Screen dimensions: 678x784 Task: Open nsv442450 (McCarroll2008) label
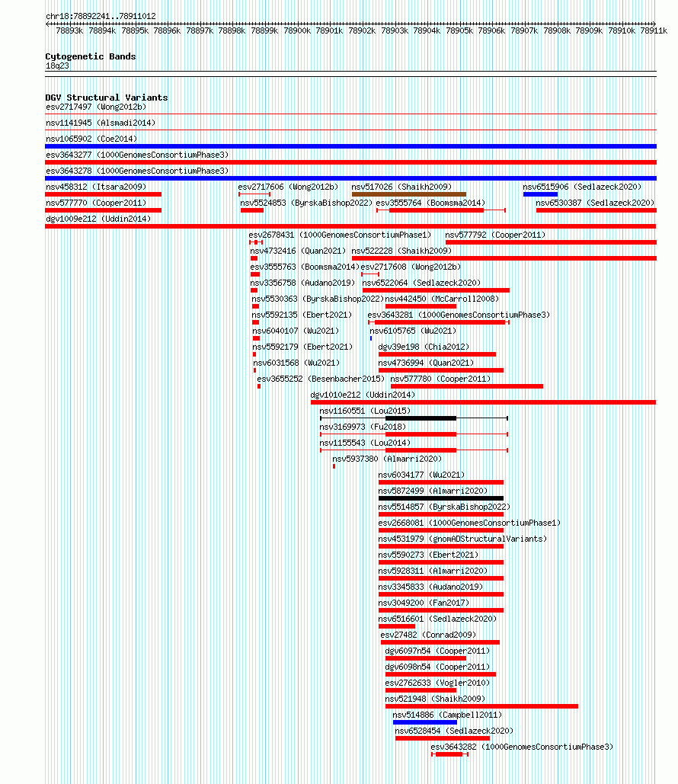point(442,299)
